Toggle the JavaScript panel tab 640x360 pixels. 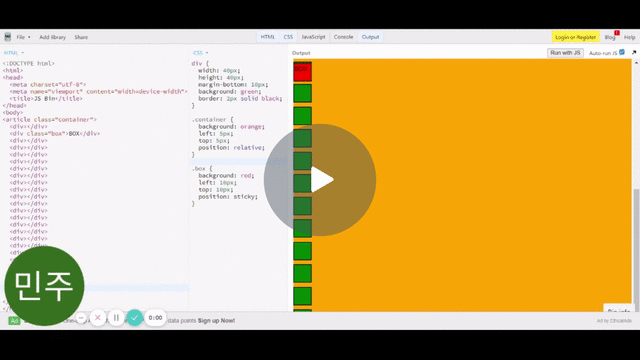click(x=313, y=37)
